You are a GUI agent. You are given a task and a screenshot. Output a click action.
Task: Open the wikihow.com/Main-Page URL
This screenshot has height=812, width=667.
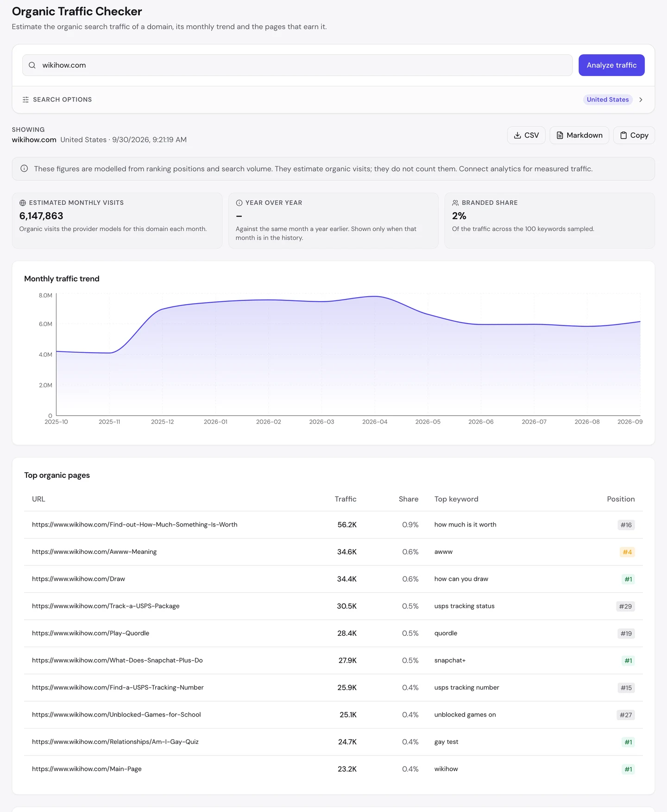point(87,769)
